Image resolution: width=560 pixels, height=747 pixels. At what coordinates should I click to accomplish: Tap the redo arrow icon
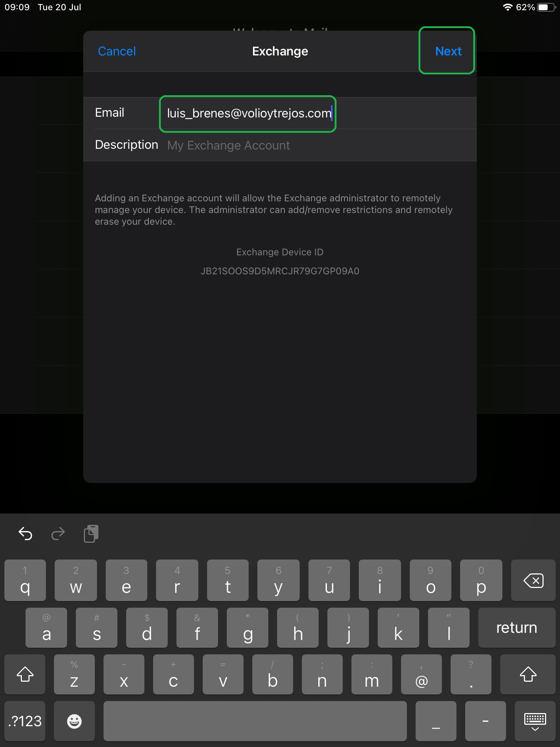(x=58, y=534)
